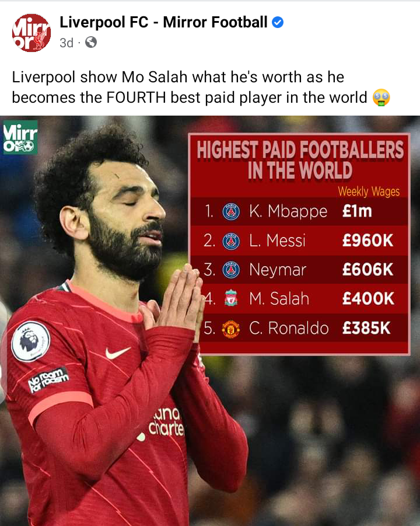Click the Highest Paid Footballers heading
The image size is (420, 526).
click(x=300, y=160)
